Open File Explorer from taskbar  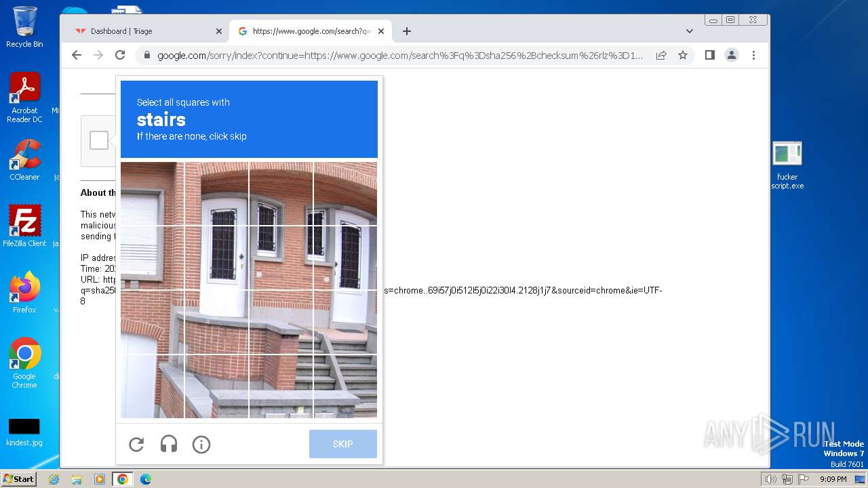pos(77,479)
